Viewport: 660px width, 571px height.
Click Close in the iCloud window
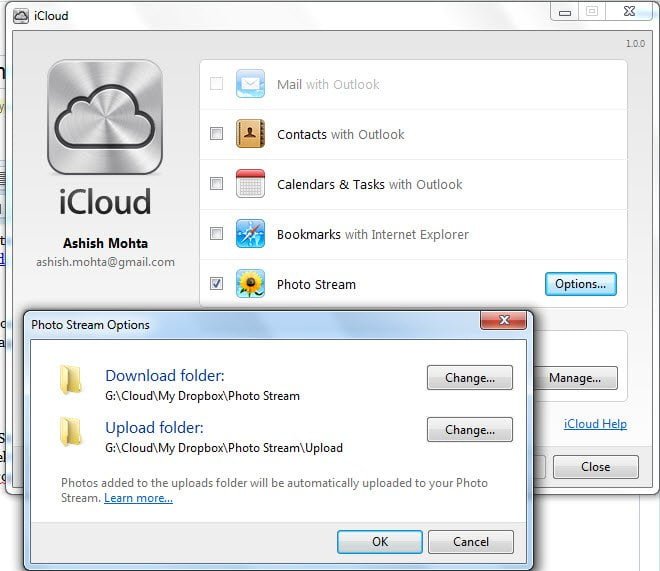pos(596,467)
